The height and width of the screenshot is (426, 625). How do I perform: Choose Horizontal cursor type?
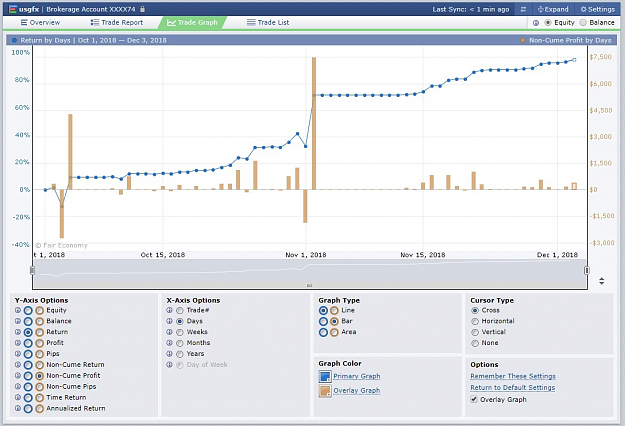point(475,321)
